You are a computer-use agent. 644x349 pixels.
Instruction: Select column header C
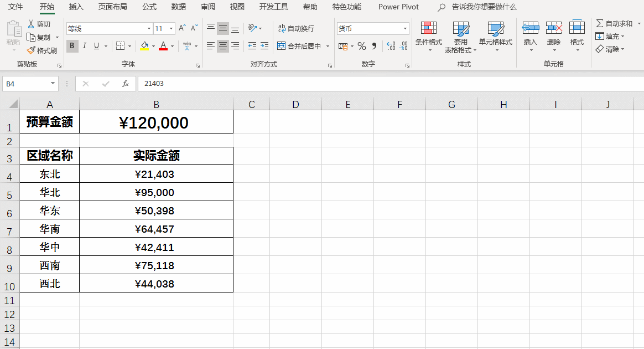pos(251,104)
